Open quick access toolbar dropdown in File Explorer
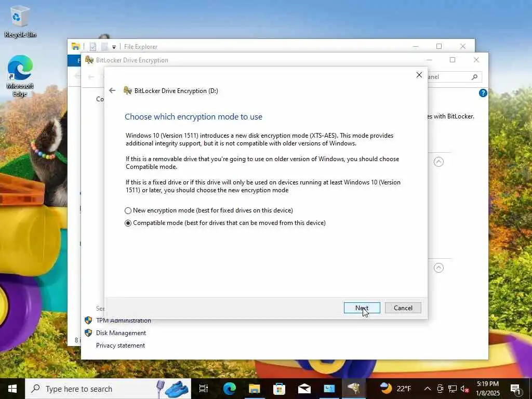 114,47
